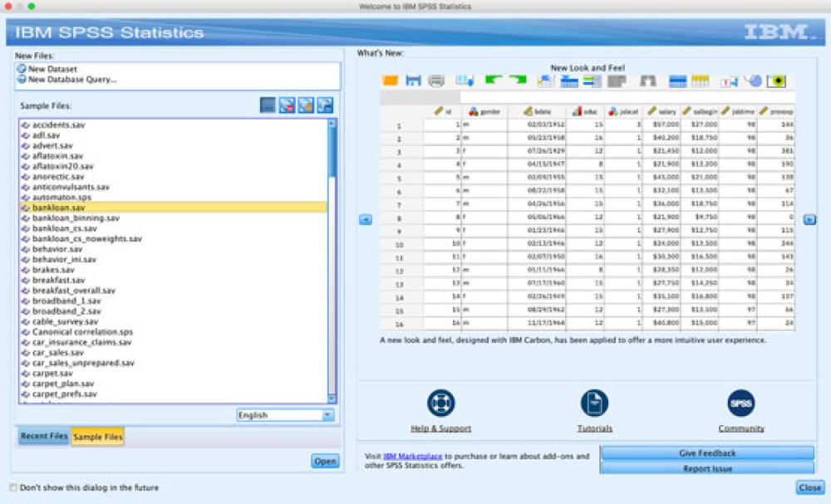Viewport: 831px width, 504px height.
Task: Click the Report Issue button
Action: point(707,468)
